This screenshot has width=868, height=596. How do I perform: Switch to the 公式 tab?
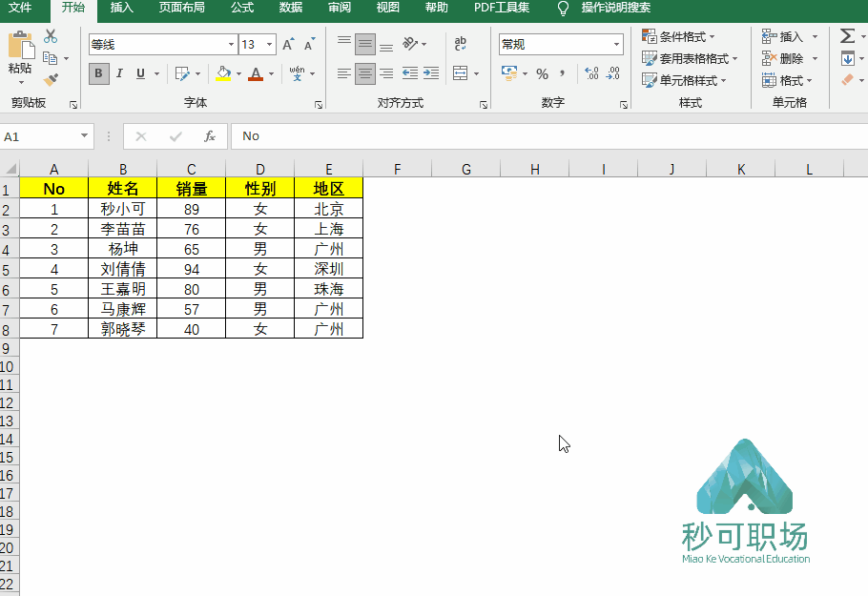[242, 8]
